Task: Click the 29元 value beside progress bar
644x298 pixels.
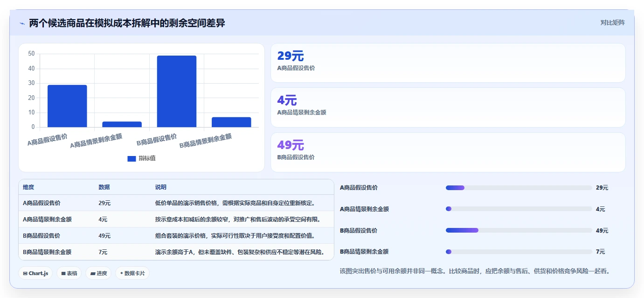Action: 602,188
